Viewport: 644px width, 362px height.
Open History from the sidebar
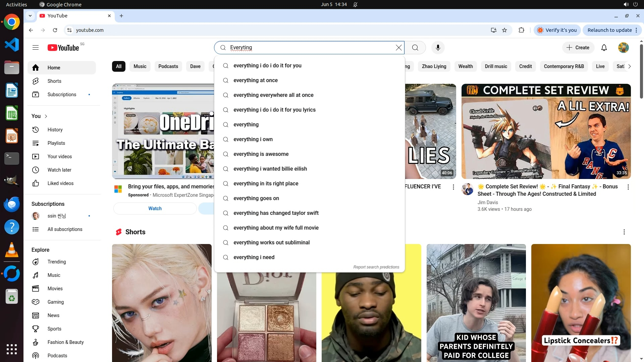coord(55,130)
